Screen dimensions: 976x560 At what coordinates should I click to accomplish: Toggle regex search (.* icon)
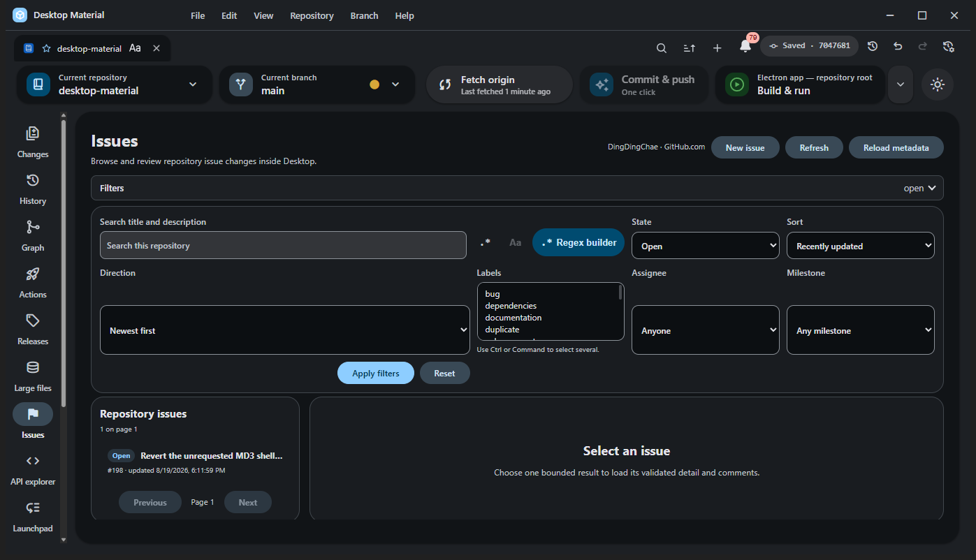(x=485, y=243)
